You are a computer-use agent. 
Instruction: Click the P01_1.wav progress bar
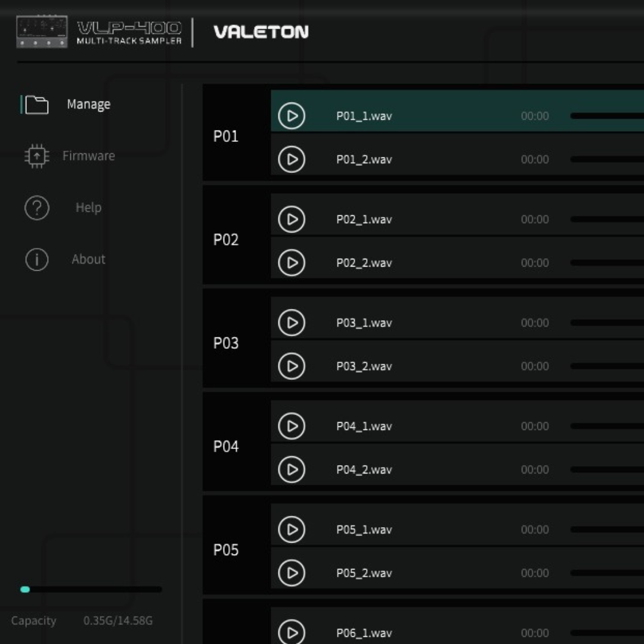click(x=606, y=116)
